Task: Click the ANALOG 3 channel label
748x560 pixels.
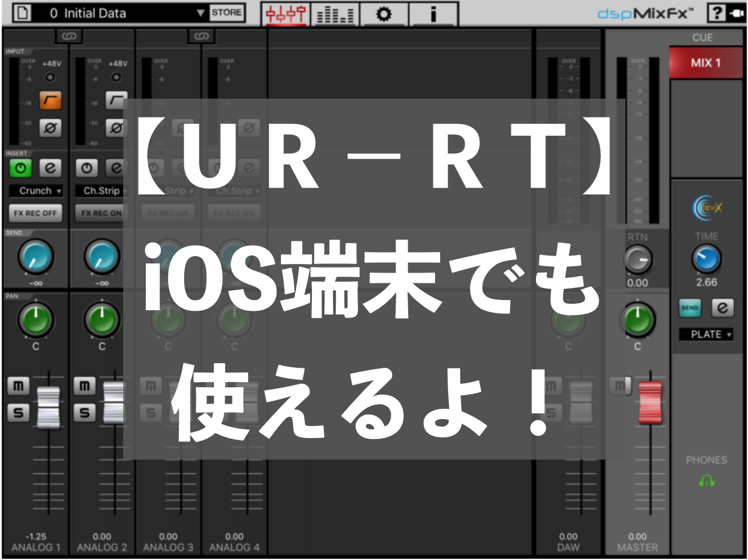Action: (168, 547)
